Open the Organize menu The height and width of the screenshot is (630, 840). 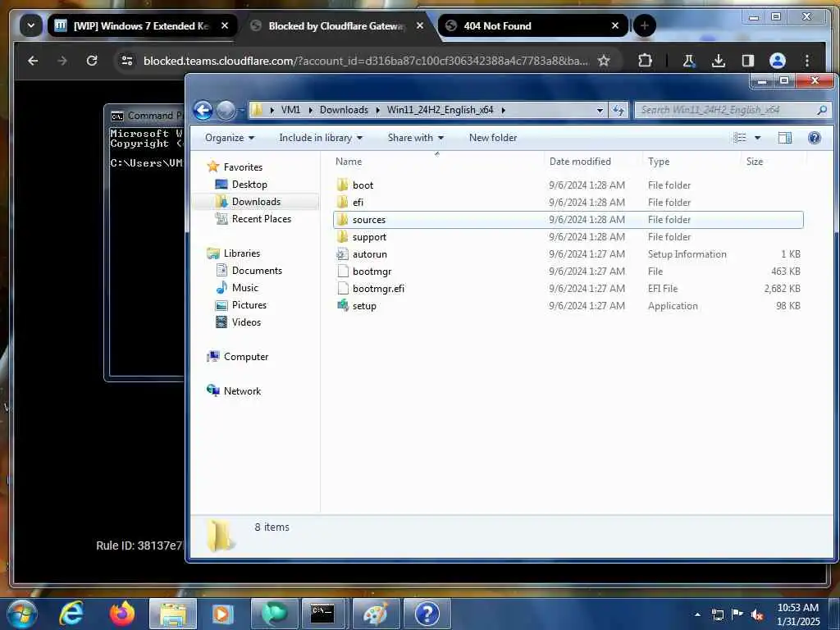[230, 138]
